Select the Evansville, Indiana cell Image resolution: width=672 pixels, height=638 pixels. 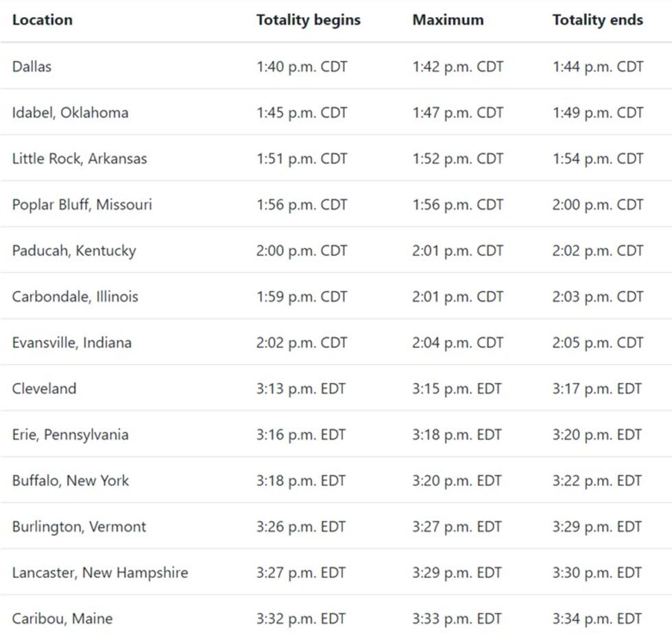[x=71, y=342]
